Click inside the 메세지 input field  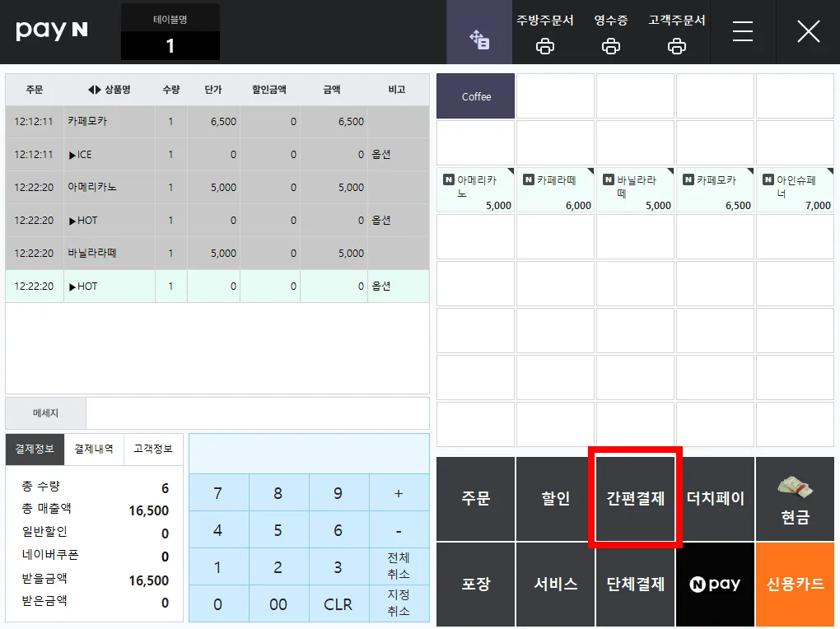coord(258,413)
